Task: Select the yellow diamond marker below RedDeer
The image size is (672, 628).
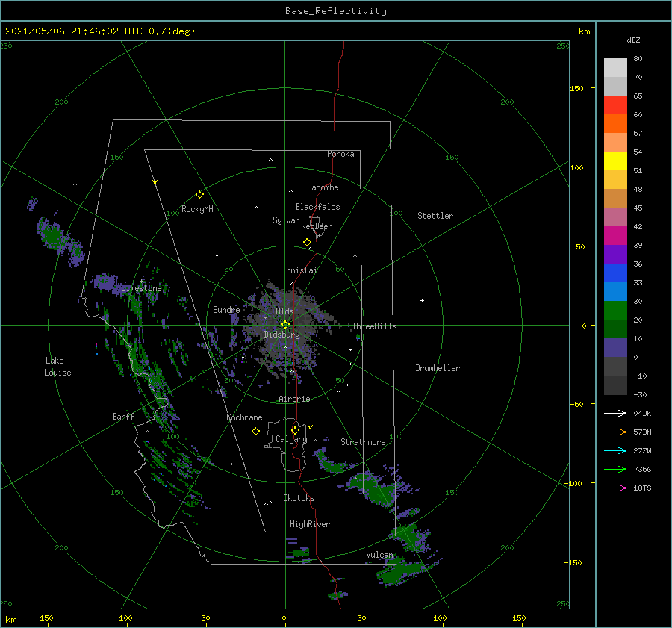Action: 307,243
